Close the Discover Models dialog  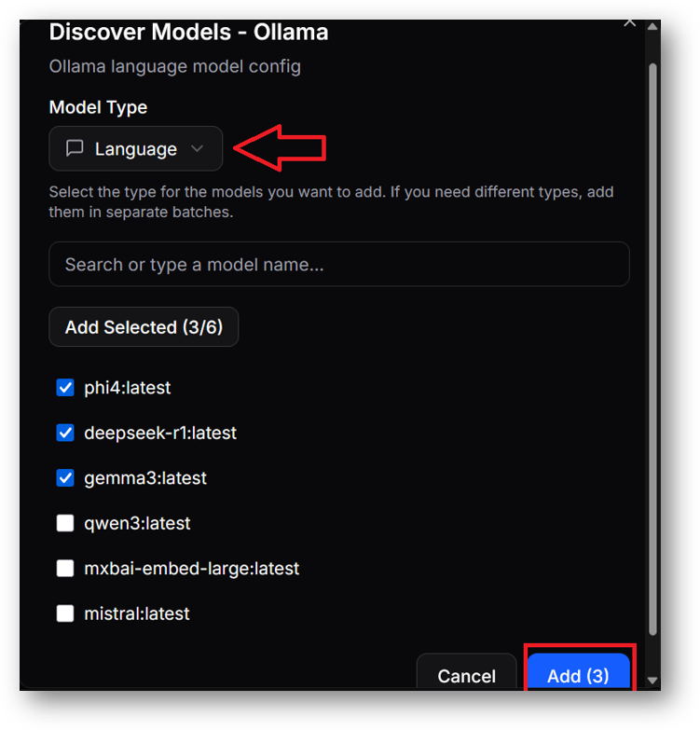[629, 22]
